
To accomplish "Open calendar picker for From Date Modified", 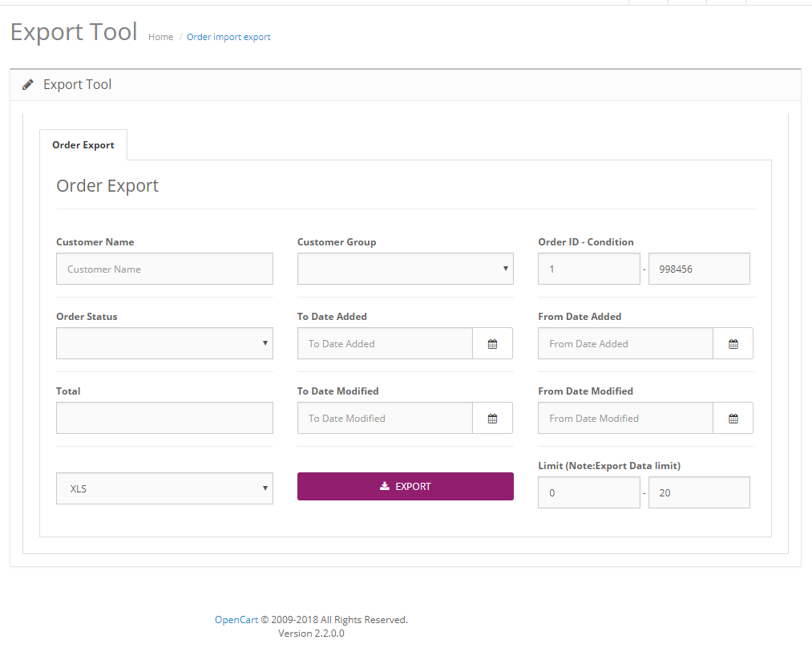I will coord(733,418).
